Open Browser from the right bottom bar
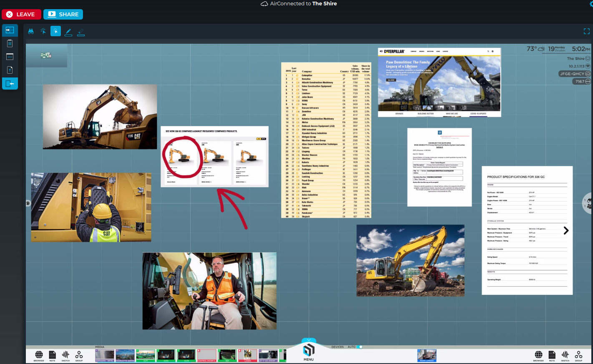Image resolution: width=593 pixels, height=364 pixels. [538, 356]
